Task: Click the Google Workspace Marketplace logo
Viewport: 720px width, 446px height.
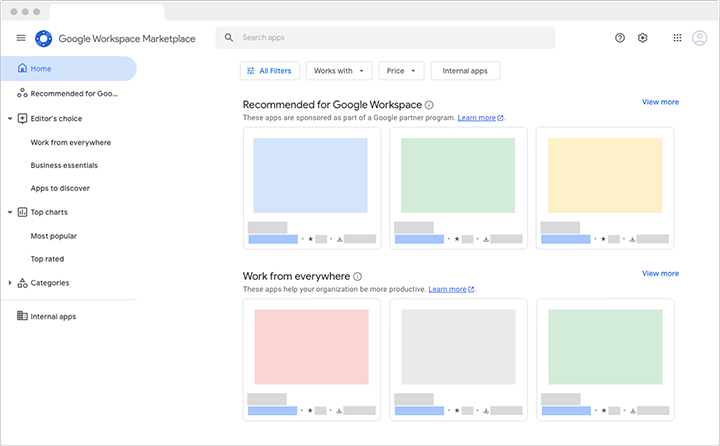Action: click(44, 38)
